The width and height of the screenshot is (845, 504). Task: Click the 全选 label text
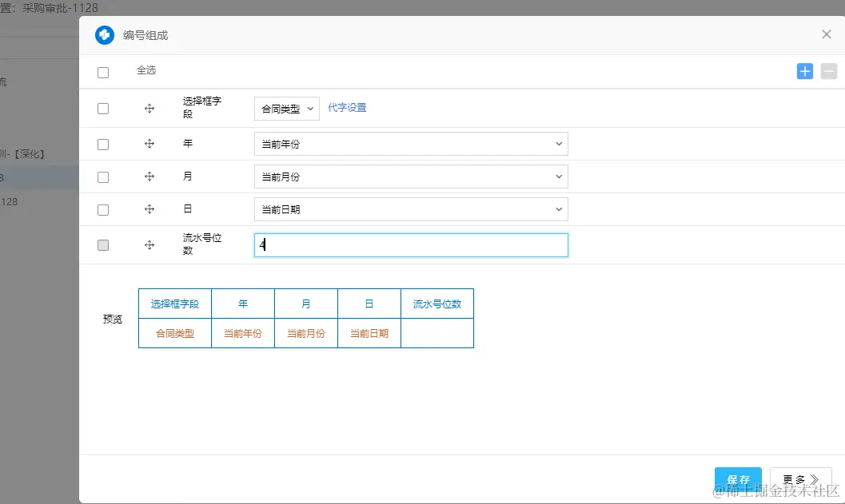point(146,70)
